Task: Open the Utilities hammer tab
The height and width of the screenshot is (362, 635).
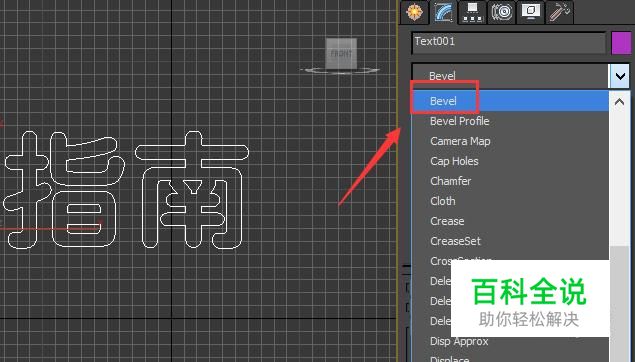Action: [560, 12]
